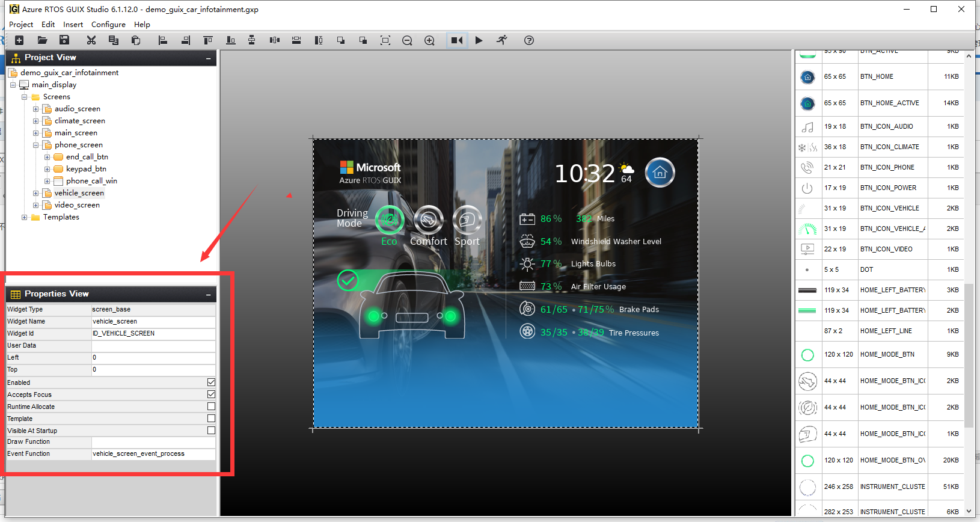
Task: Select Sport driving mode icon on canvas
Action: coord(467,220)
